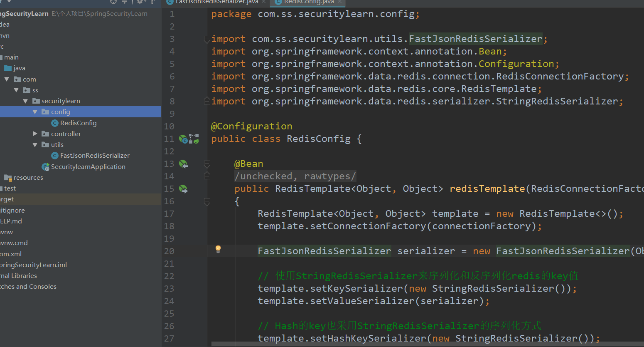Click the Spring leaf diagram gutter icon on line 11
Image resolution: width=644 pixels, height=347 pixels.
coord(194,139)
